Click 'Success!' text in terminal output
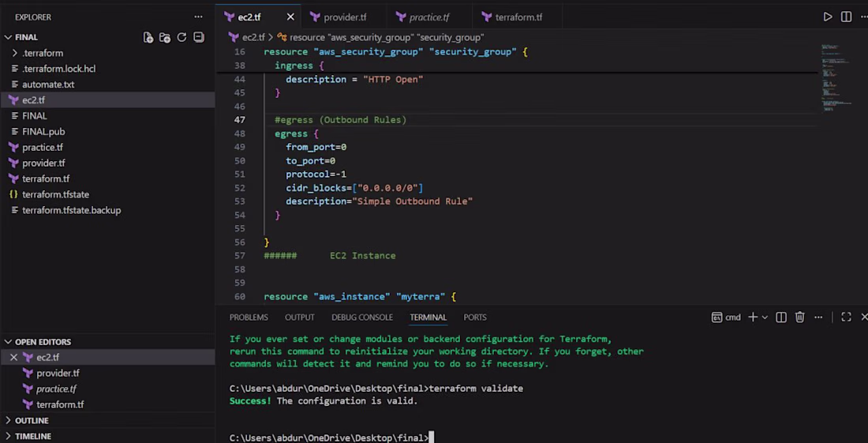 (250, 401)
